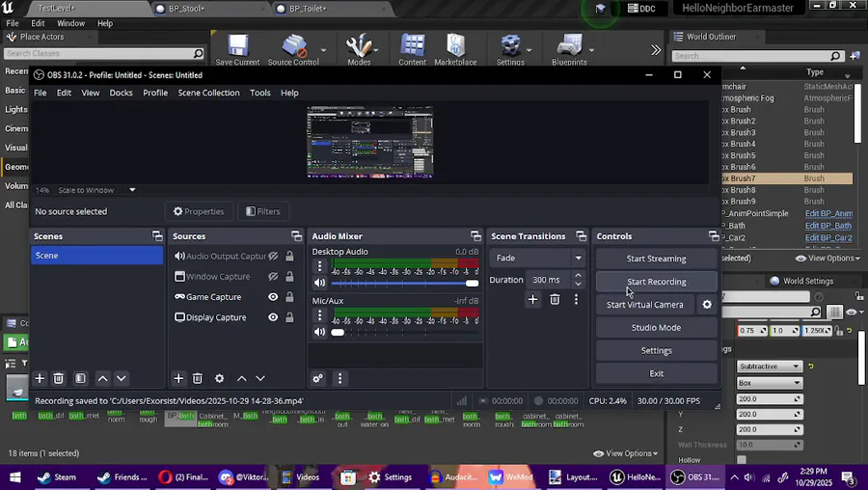The image size is (868, 490).
Task: Toggle visibility of Audio Output Capture source
Action: pos(273,256)
